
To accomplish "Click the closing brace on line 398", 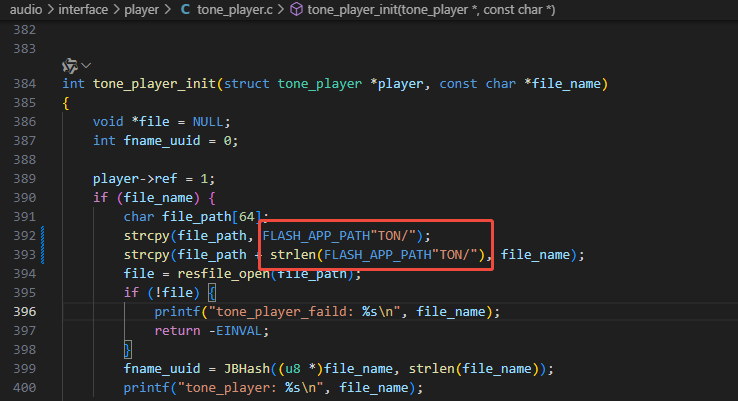I will tap(127, 350).
